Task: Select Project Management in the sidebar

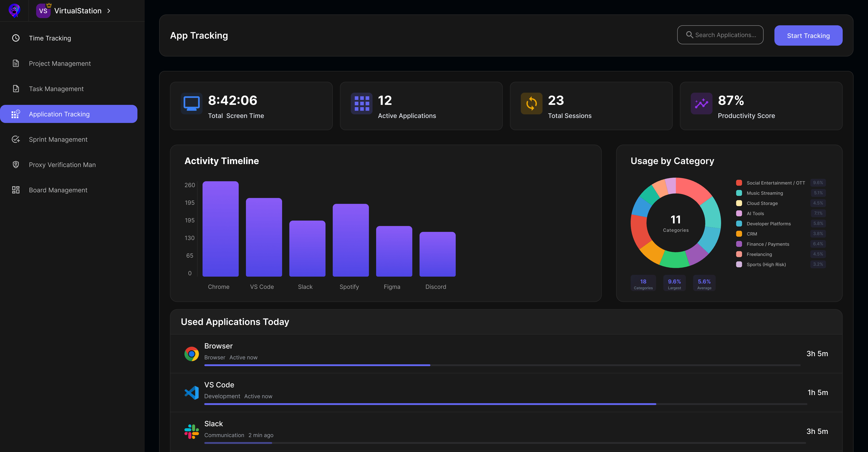Action: pyautogui.click(x=60, y=63)
